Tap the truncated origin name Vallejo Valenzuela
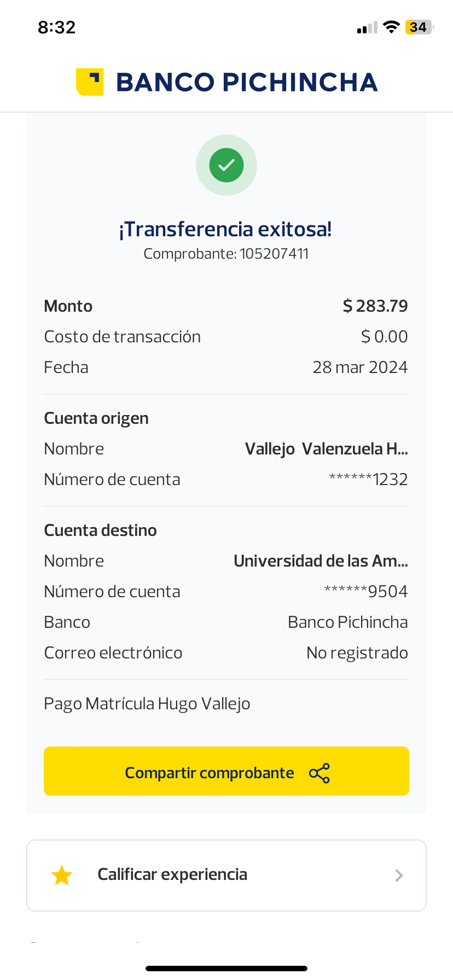The width and height of the screenshot is (453, 980). click(326, 449)
